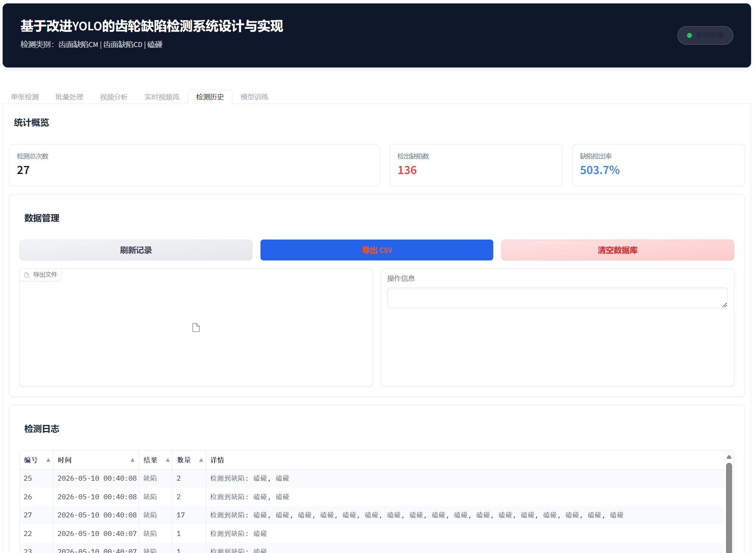This screenshot has height=553, width=756.
Task: Click the 结果 column header
Action: 155,460
